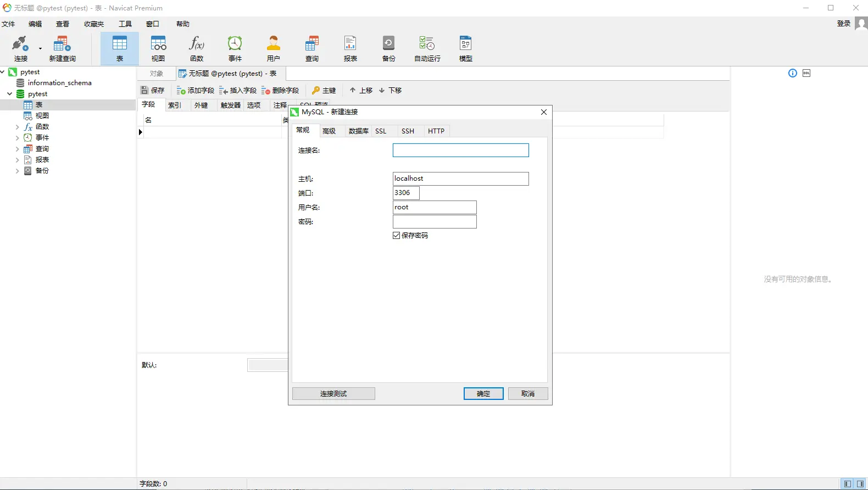This screenshot has height=490, width=868.
Task: Click the DDL icon in right panel
Action: click(806, 73)
